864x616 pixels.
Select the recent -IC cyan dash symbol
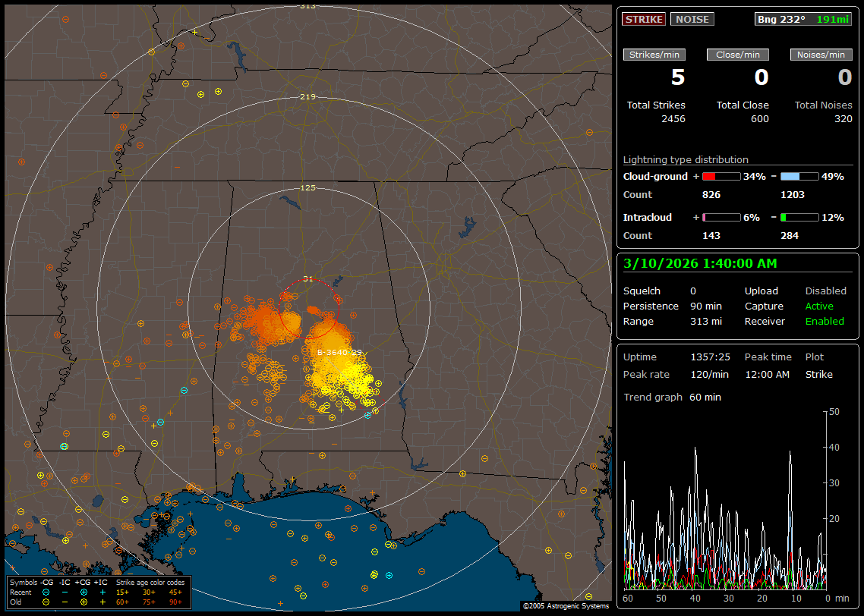[x=65, y=592]
